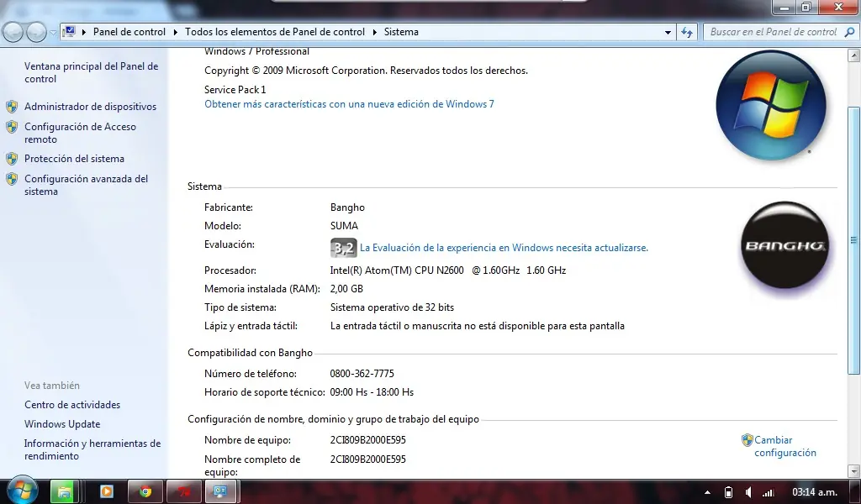Viewport: 861px width, 504px height.
Task: Restore down the System window
Action: pos(806,7)
